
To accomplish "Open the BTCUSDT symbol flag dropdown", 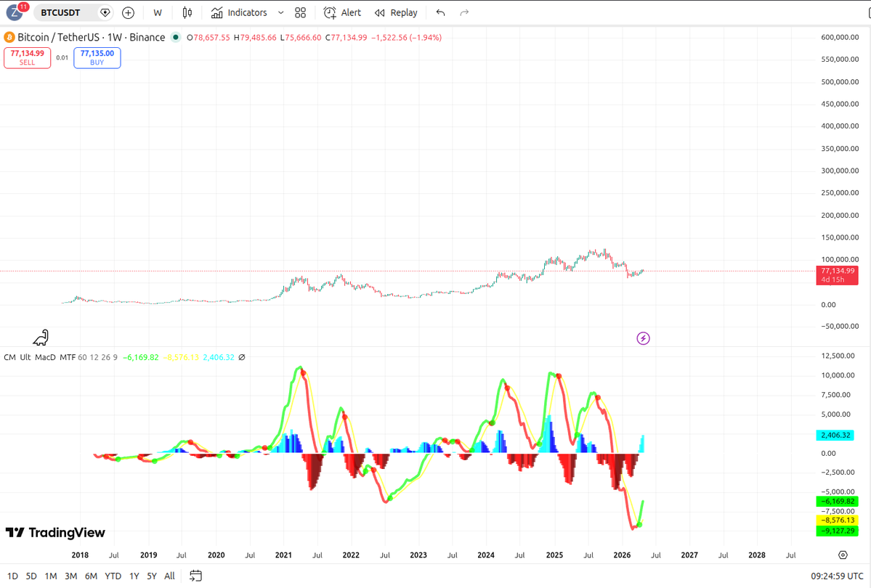I will [104, 12].
